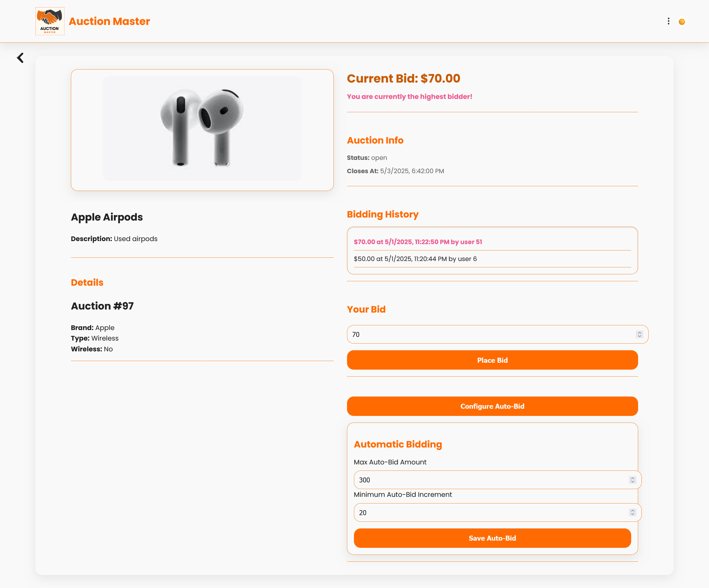Open the three-dot options menu

669,21
